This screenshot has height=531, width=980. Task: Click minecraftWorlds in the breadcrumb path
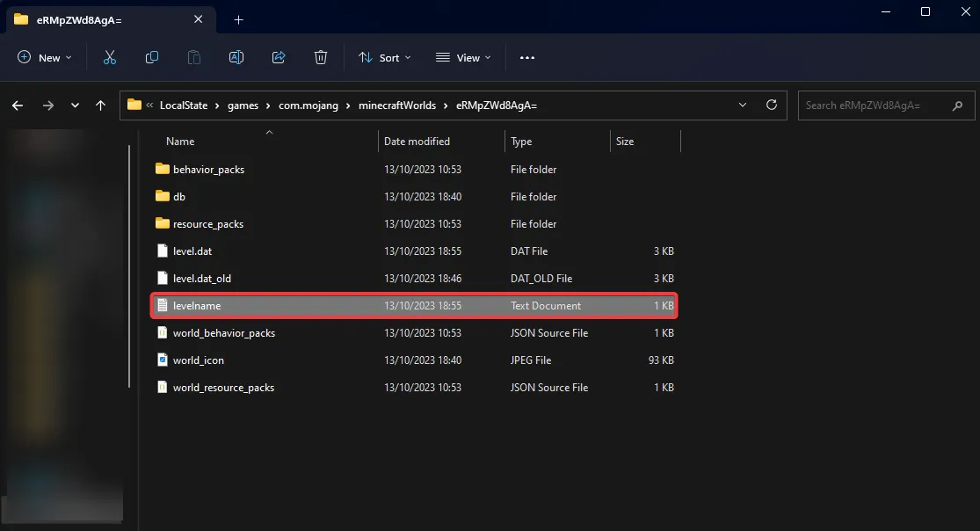tap(396, 105)
